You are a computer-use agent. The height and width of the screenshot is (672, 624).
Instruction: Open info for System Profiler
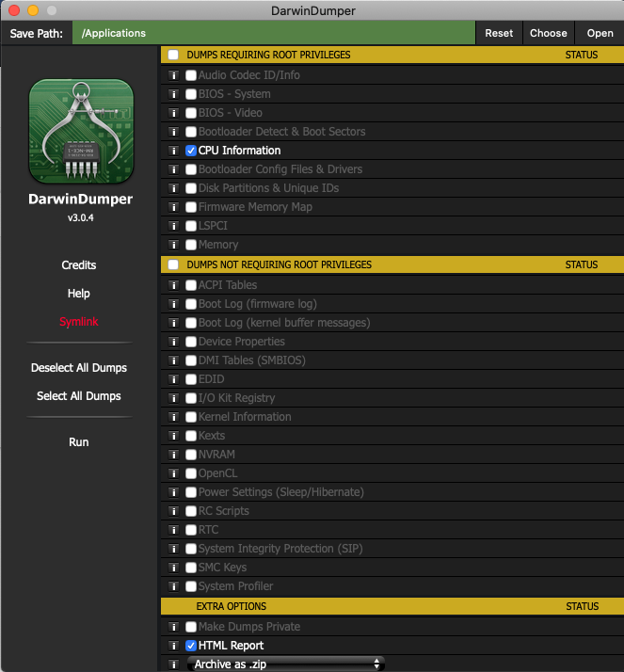pyautogui.click(x=173, y=587)
